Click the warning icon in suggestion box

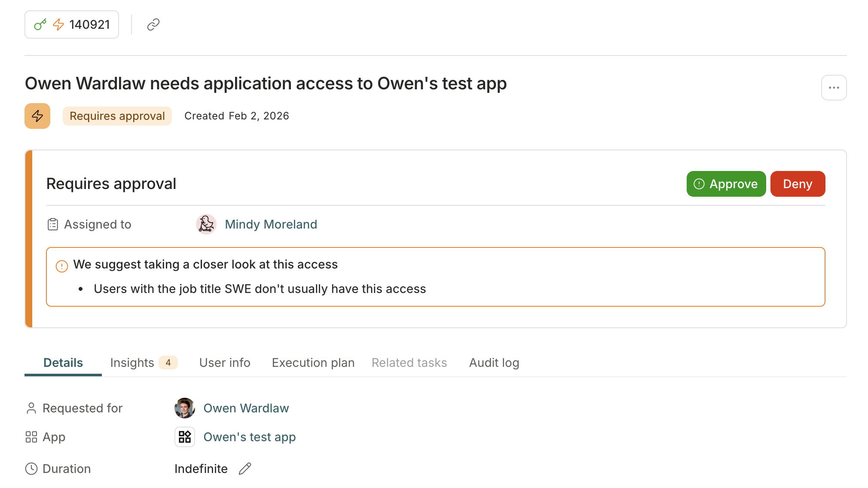62,266
